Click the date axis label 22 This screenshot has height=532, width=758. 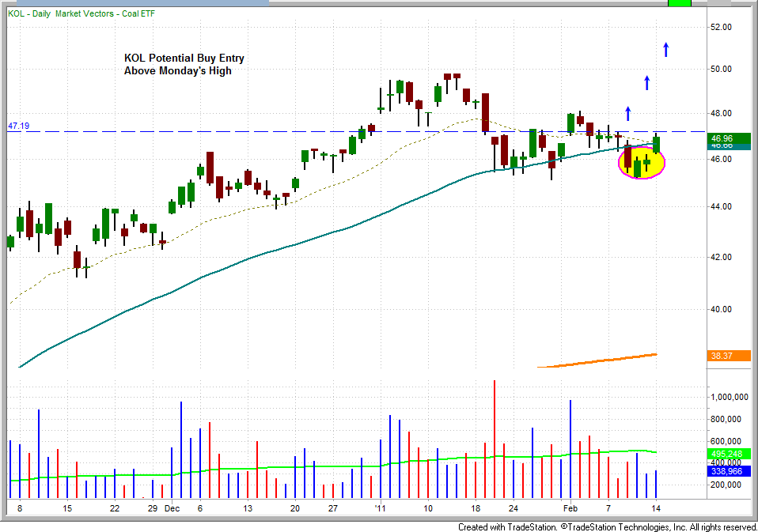pyautogui.click(x=115, y=508)
